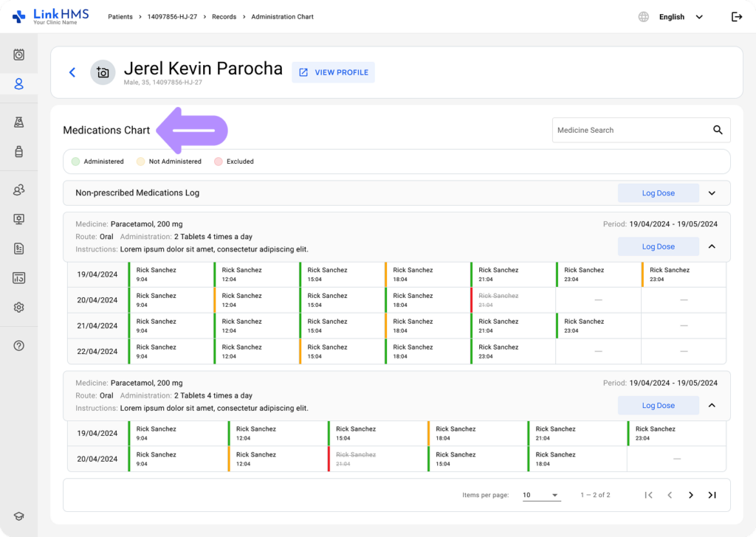Click the graduation cap icon in the sidebar

19,516
